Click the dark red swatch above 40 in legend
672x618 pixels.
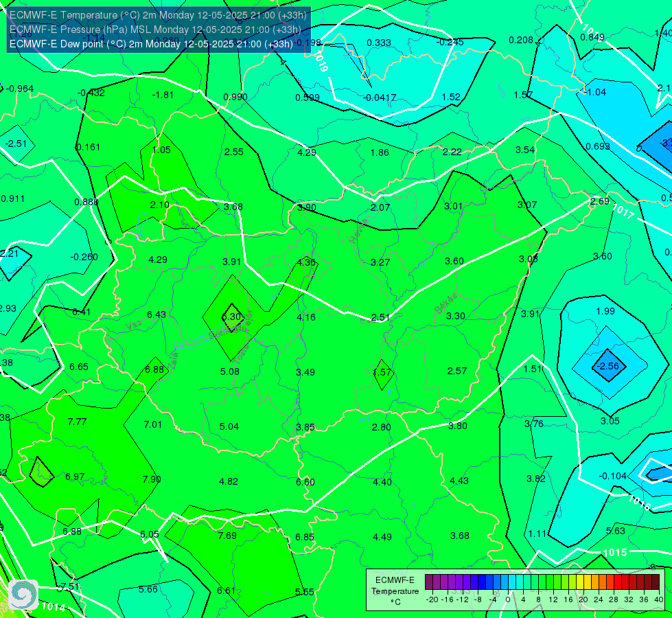656,582
